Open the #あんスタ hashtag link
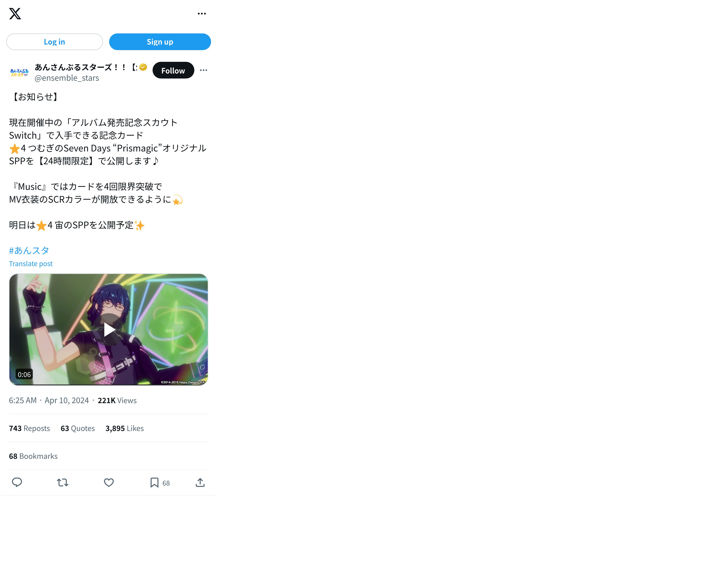The height and width of the screenshot is (588, 715). [x=29, y=251]
